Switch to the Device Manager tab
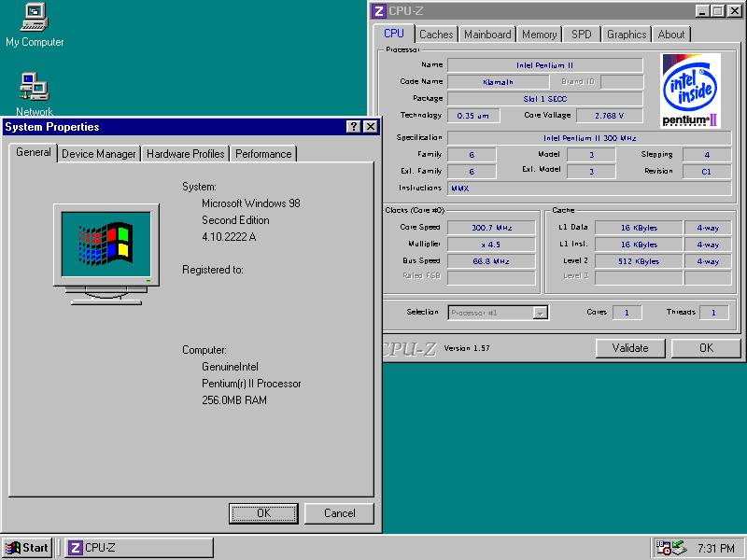Viewport: 747px width, 560px height. pyautogui.click(x=99, y=154)
